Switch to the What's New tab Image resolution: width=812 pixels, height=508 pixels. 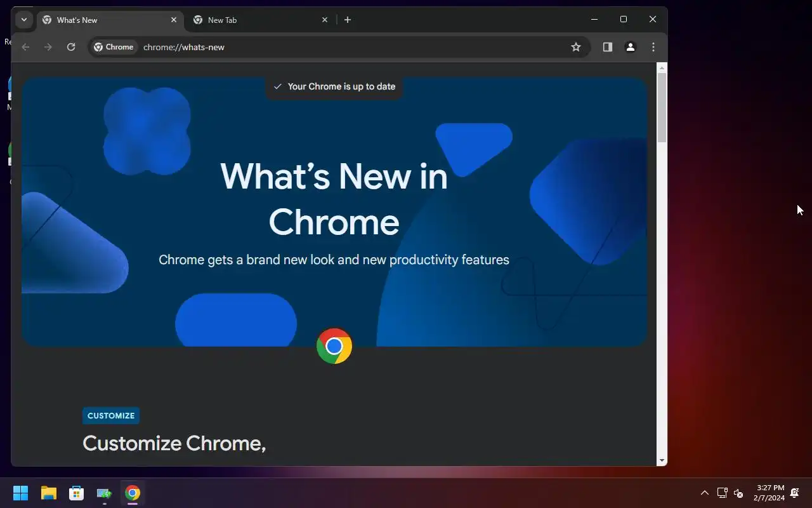click(x=110, y=20)
